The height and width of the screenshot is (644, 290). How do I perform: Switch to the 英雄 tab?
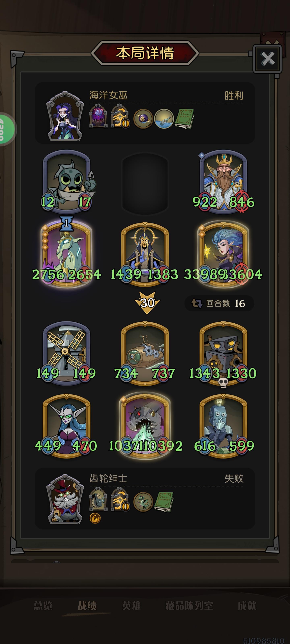coord(132,606)
